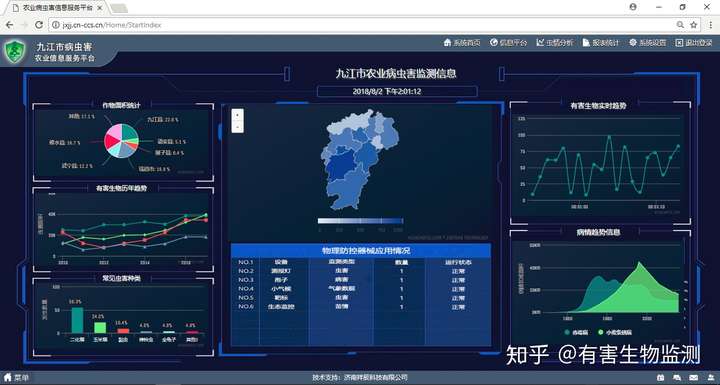Click the 物理防控器械应用情况 table header

click(x=360, y=250)
